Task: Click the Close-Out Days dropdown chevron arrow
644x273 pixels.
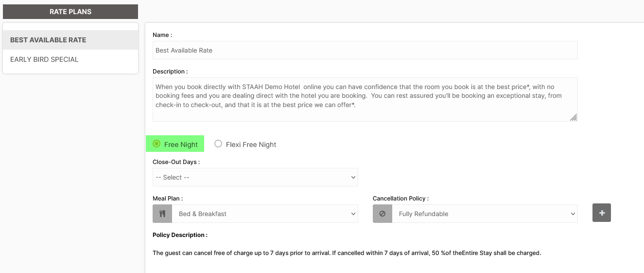Action: point(353,178)
